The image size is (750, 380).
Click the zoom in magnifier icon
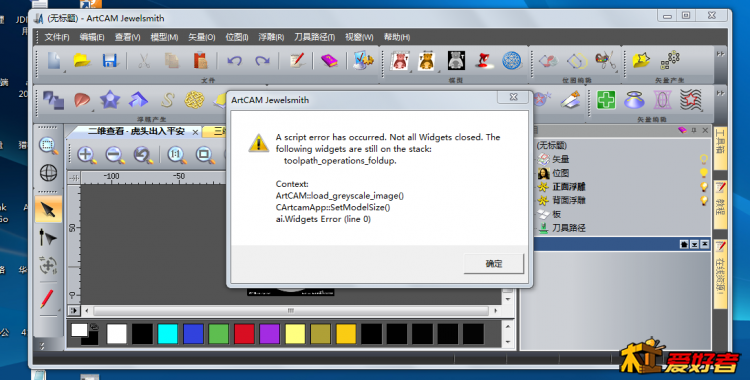click(x=87, y=155)
